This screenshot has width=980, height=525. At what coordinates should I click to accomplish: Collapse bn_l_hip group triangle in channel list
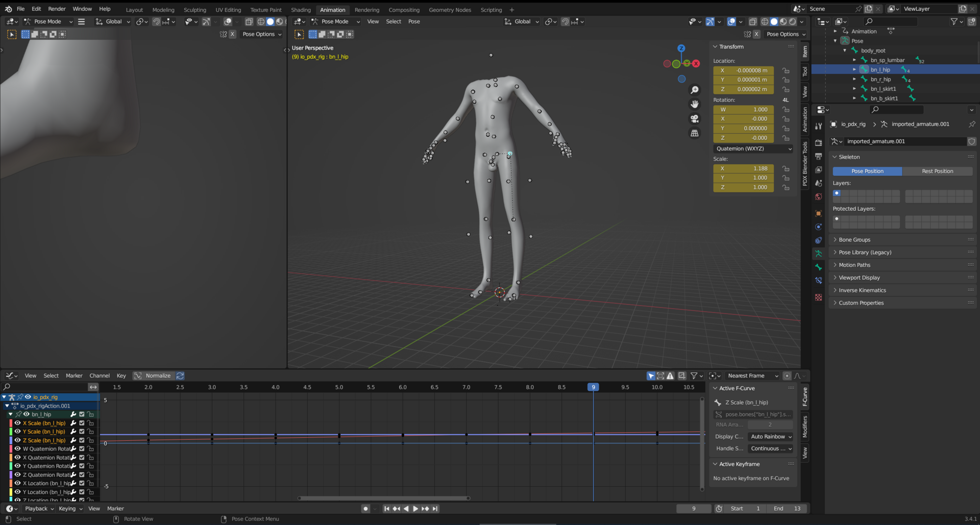click(11, 414)
